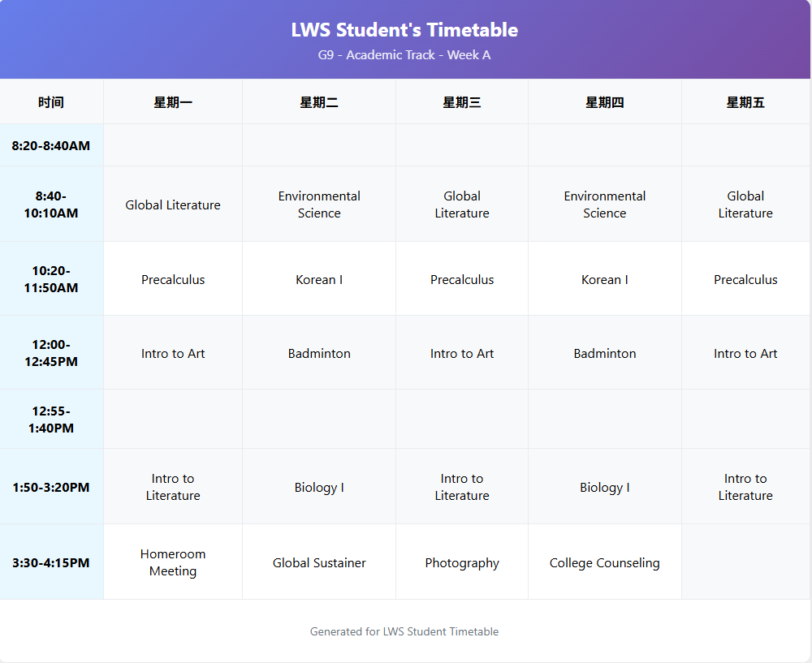Click the Photography cell on 星期三
Viewport: 812px width, 663px height.
click(462, 562)
